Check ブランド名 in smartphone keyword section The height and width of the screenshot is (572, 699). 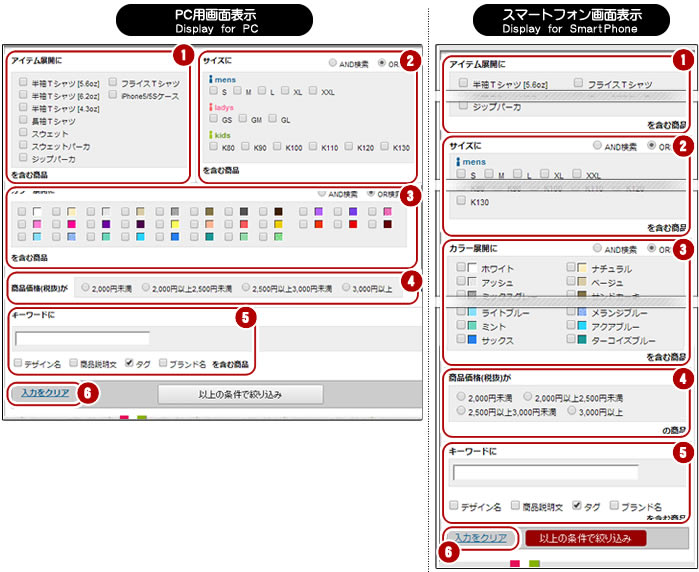[x=614, y=506]
